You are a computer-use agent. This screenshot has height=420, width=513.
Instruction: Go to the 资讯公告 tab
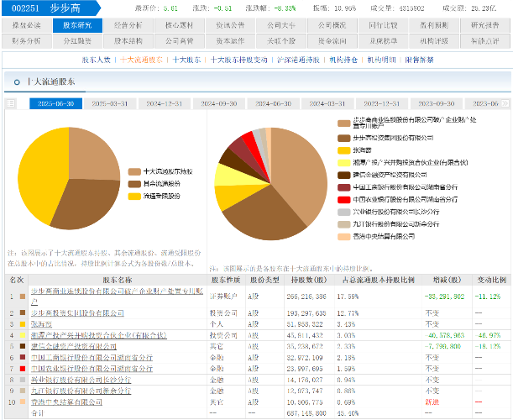230,25
